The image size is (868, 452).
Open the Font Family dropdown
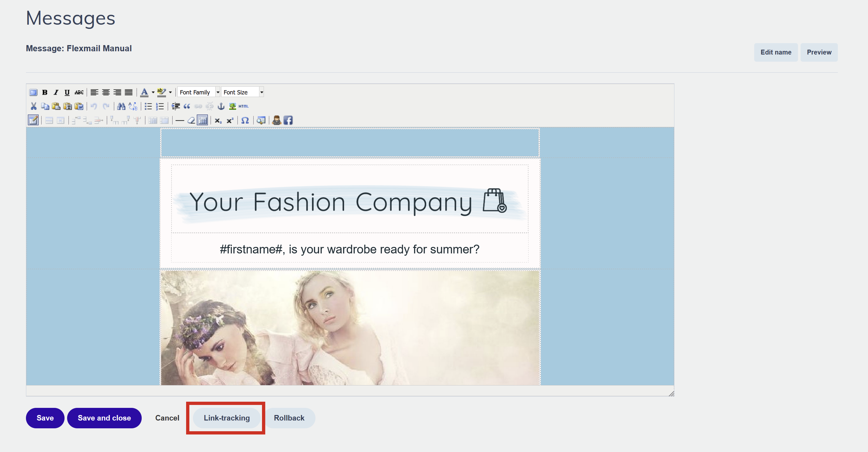point(199,92)
